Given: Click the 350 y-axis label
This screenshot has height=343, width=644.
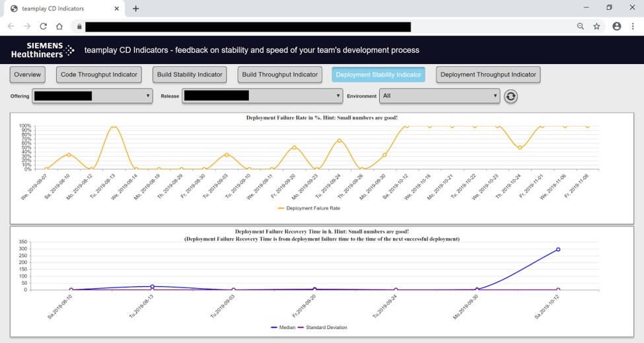Looking at the screenshot, I should point(23,242).
